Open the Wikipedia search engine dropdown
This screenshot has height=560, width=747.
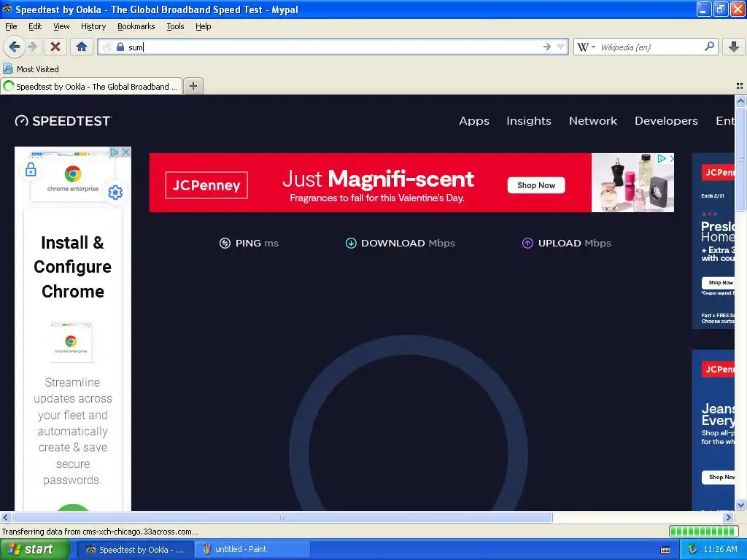[586, 47]
